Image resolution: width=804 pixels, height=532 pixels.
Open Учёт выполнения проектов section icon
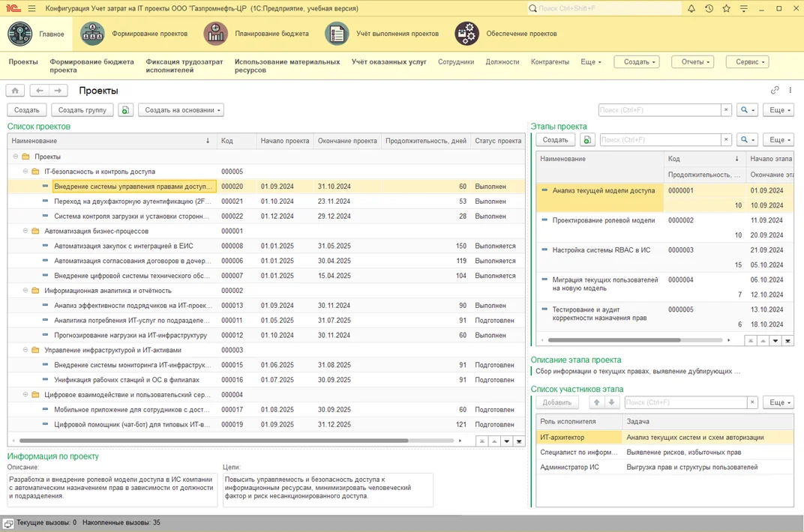point(337,34)
